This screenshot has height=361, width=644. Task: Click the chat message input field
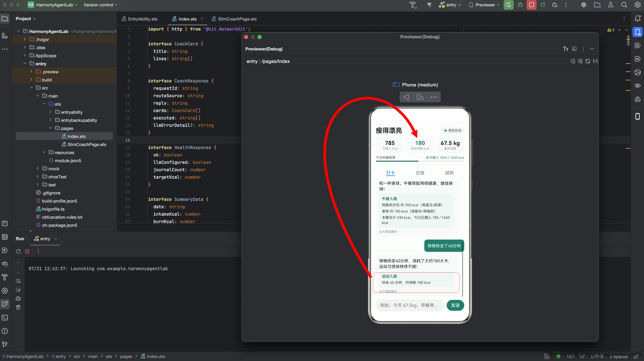(x=410, y=305)
